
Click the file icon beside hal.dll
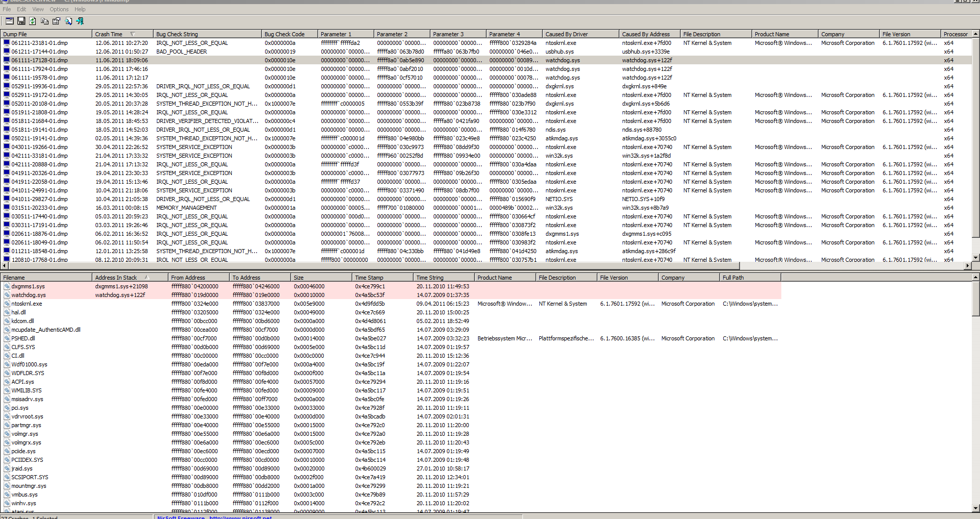click(7, 312)
